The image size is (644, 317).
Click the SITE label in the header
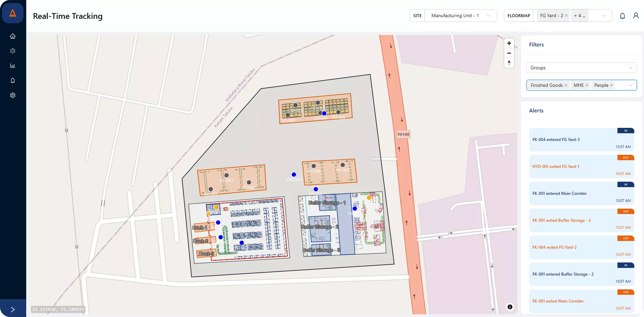coord(418,15)
